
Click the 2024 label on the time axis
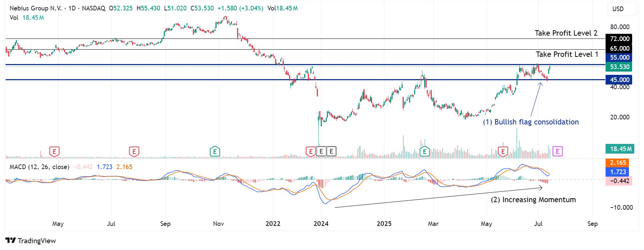click(321, 224)
